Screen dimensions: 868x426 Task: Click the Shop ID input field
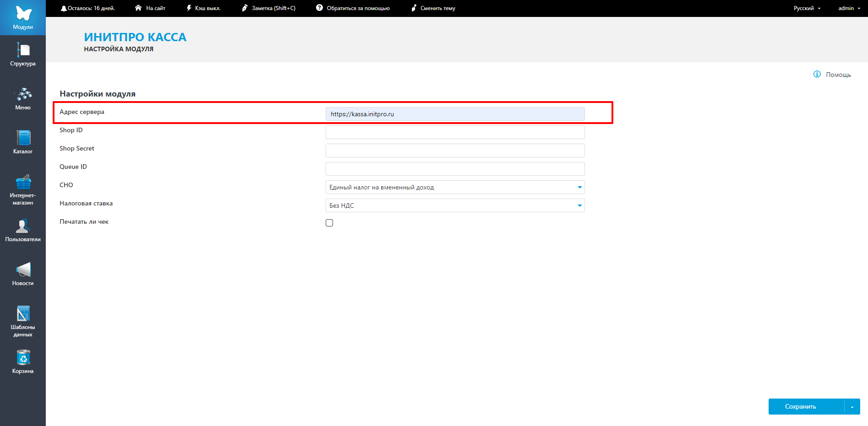click(455, 132)
